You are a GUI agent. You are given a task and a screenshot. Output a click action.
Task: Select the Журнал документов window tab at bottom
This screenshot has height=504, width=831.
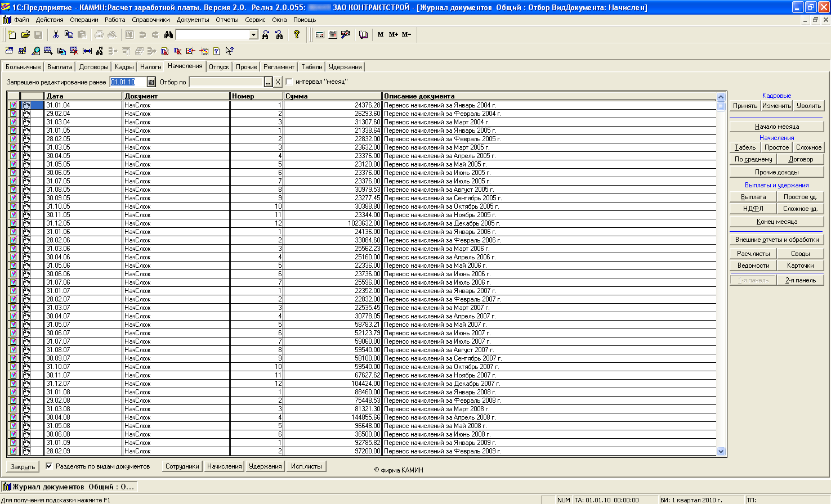click(69, 487)
